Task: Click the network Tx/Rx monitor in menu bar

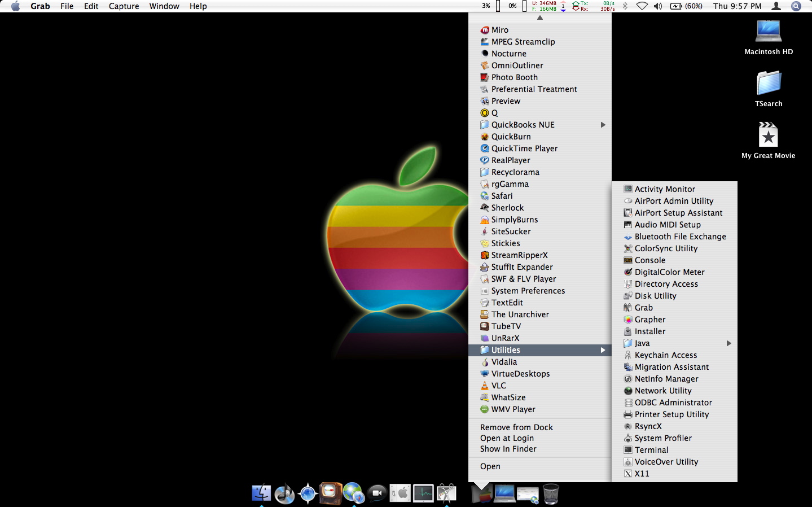Action: [x=593, y=6]
